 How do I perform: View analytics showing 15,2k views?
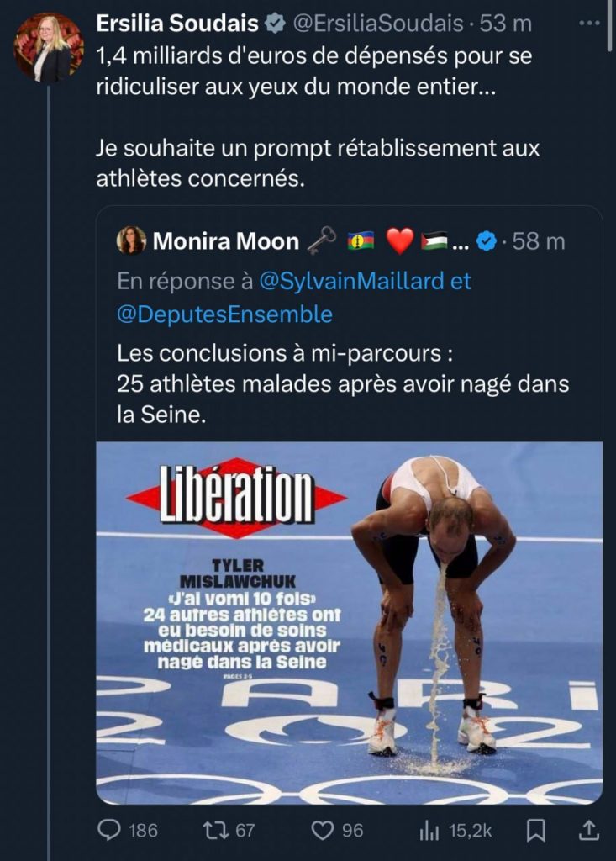(x=429, y=830)
